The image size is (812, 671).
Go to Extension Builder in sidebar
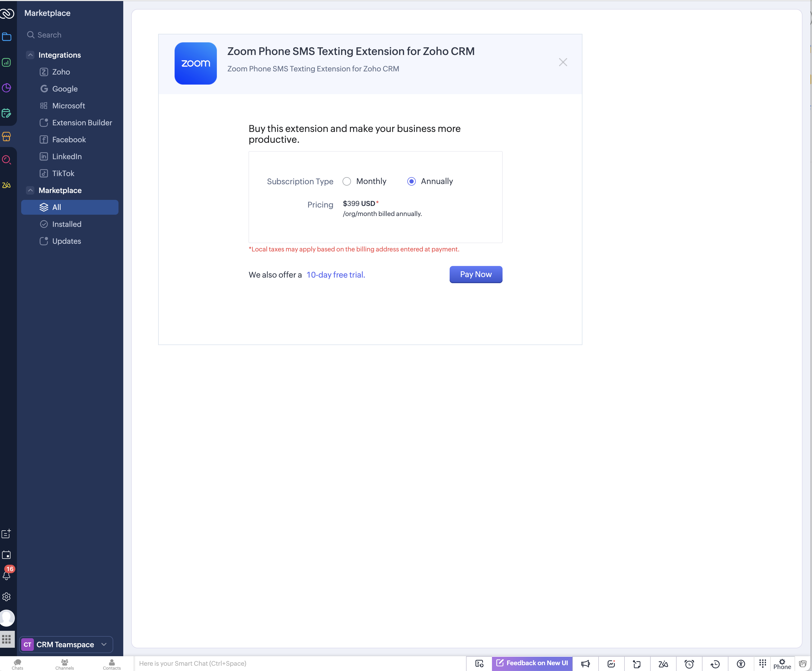[82, 122]
